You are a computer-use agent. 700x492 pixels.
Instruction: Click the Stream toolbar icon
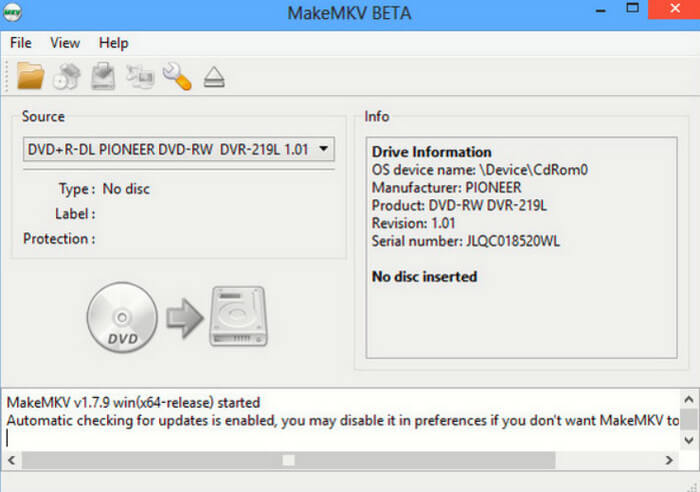(140, 76)
